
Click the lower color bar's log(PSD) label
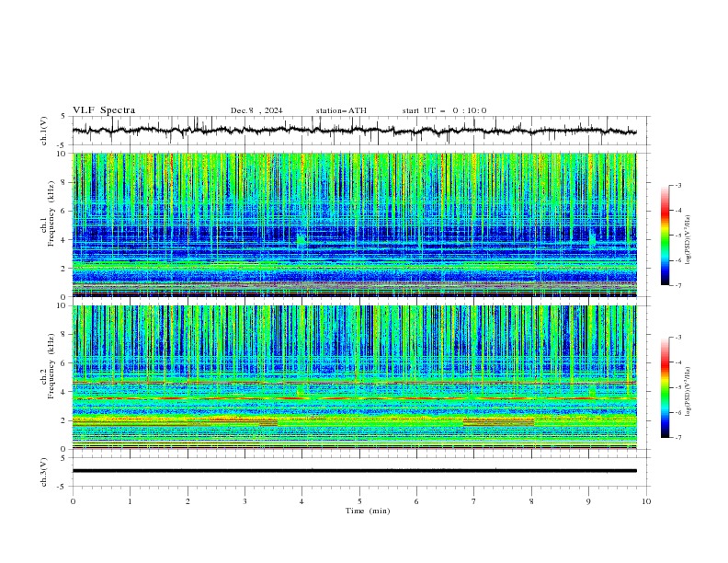pos(688,392)
